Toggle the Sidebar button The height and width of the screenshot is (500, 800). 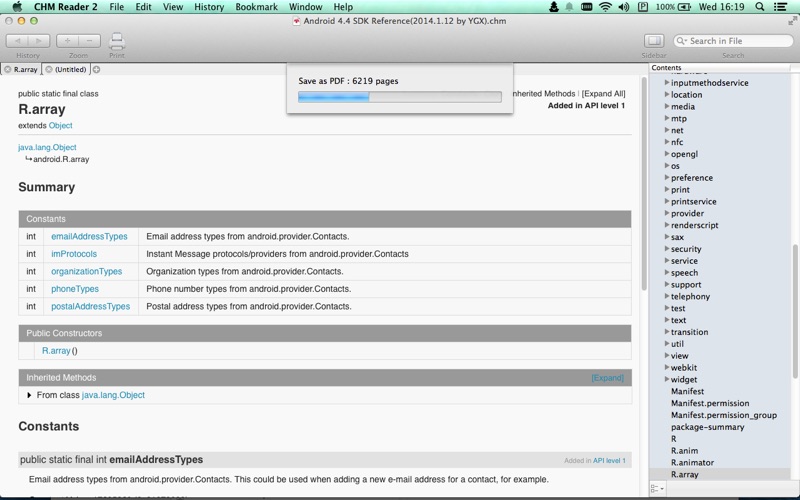click(654, 41)
